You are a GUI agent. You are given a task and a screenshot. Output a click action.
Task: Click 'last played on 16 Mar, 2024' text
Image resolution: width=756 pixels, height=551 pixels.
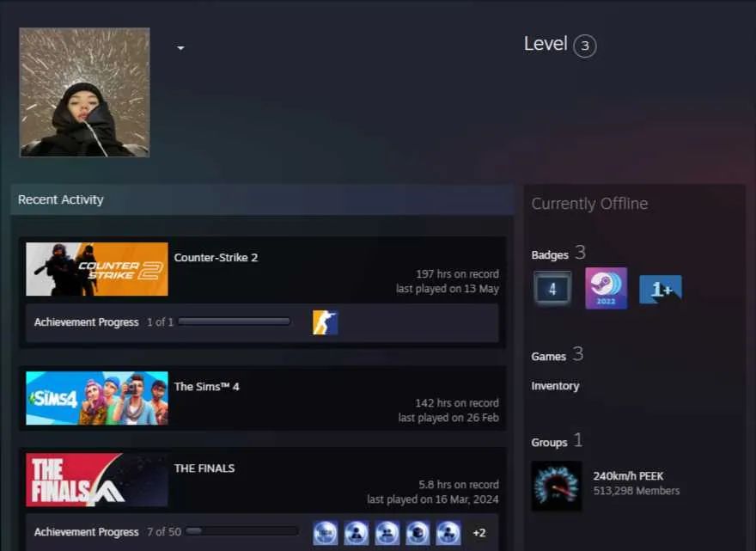pyautogui.click(x=433, y=499)
